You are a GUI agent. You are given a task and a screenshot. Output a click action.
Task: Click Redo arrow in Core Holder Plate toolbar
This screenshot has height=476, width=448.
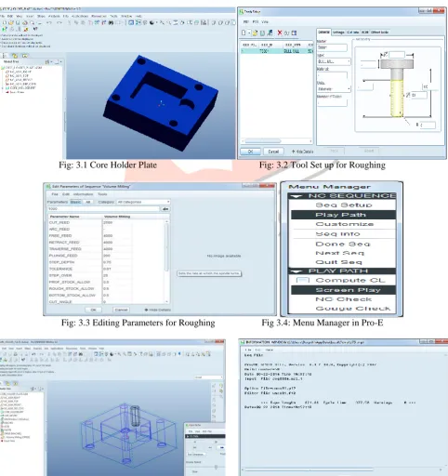(59, 22)
